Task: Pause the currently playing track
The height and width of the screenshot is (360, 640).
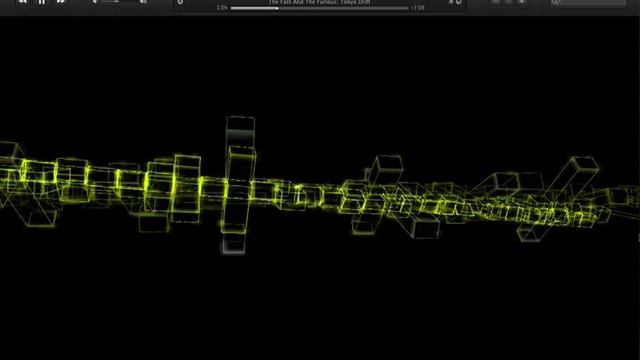Action: pyautogui.click(x=42, y=2)
